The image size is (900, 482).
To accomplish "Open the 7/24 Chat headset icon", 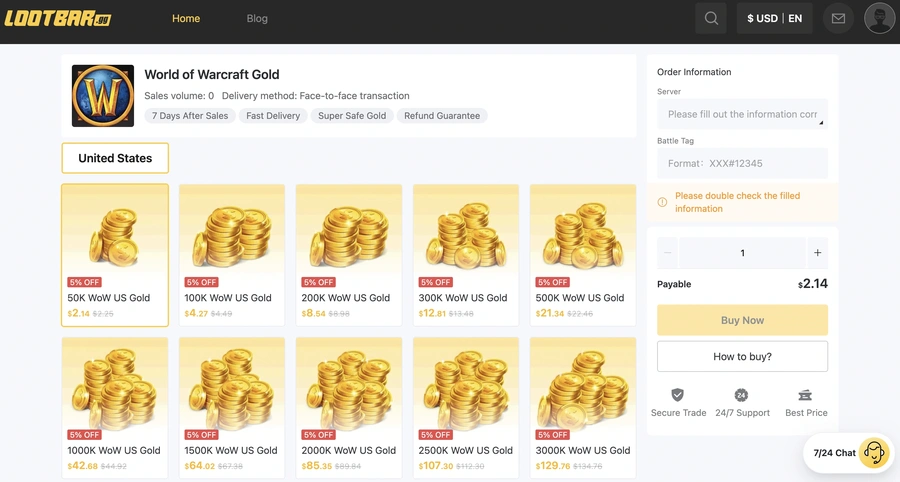I will pyautogui.click(x=874, y=453).
